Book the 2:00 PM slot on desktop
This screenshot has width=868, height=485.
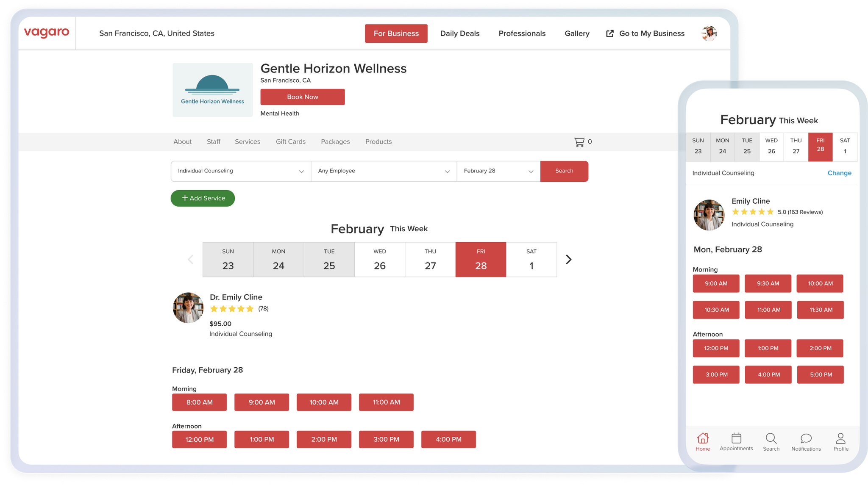point(324,440)
